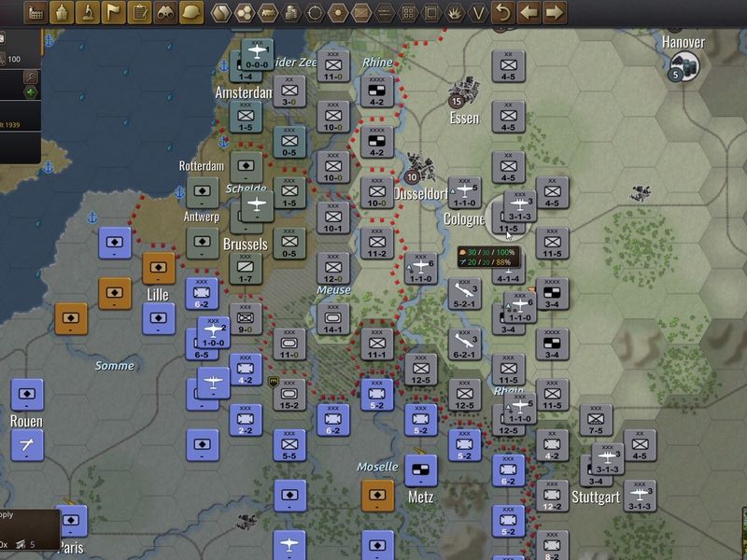Select the garrison unit below Rotterdam label
The image size is (747, 560).
pyautogui.click(x=203, y=193)
